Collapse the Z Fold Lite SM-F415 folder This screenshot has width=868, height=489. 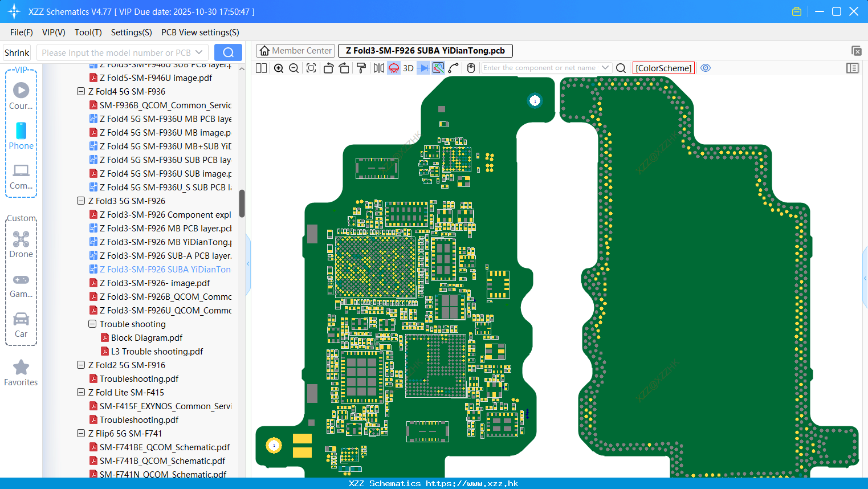81,392
